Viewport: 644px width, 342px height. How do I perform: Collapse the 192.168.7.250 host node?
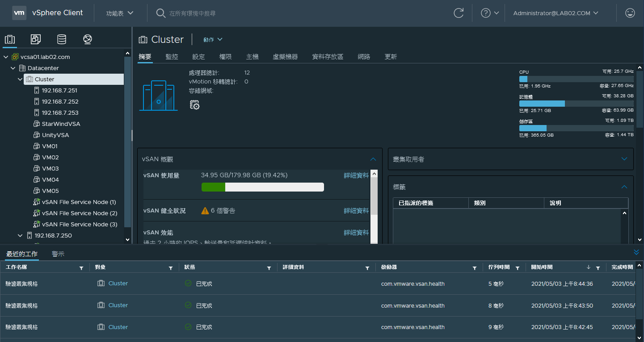21,235
